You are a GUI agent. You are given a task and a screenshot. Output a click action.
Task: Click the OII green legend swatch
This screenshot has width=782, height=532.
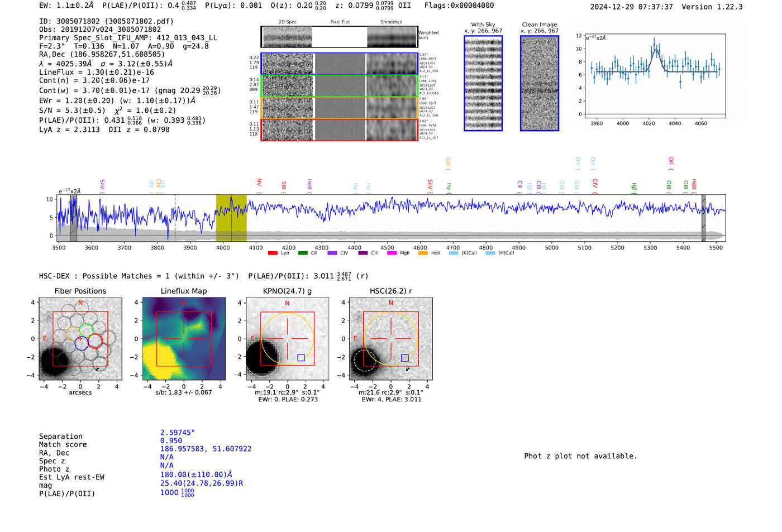303,253
